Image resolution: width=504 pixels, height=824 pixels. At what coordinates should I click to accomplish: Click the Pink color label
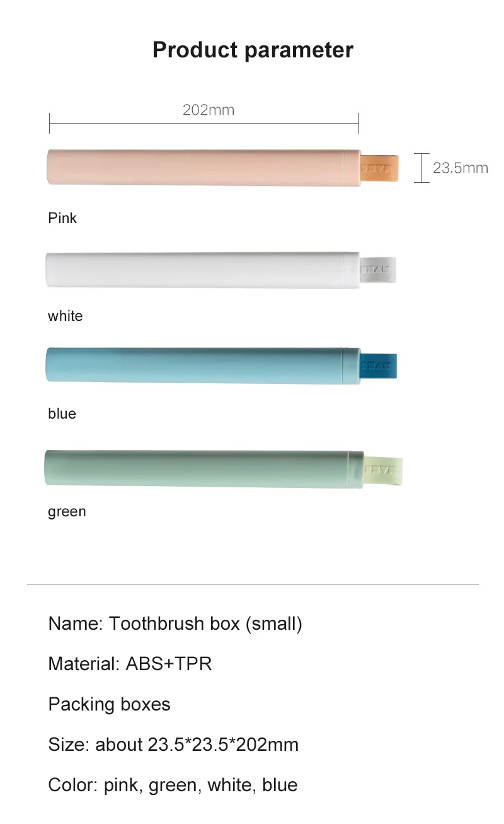62,218
